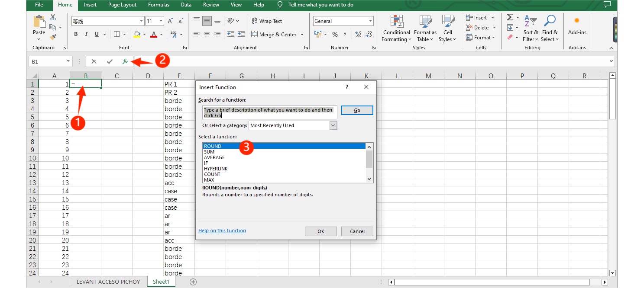Click the Center horizontal alignment icon
The width and height of the screenshot is (644, 288).
tap(207, 35)
